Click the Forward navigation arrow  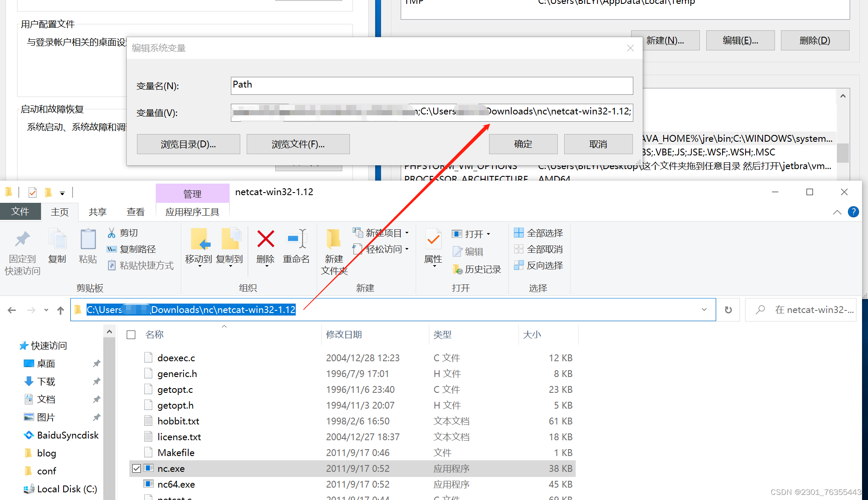pyautogui.click(x=31, y=310)
